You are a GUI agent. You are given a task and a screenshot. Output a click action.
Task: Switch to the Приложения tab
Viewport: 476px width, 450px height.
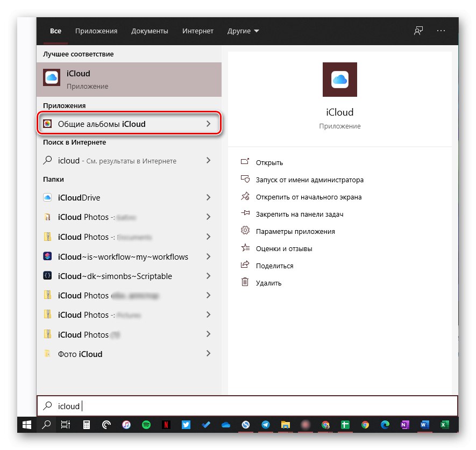[96, 31]
